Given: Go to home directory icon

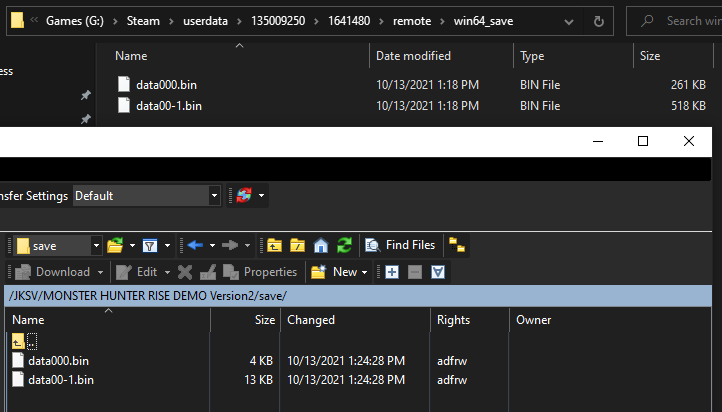Looking at the screenshot, I should 321,245.
